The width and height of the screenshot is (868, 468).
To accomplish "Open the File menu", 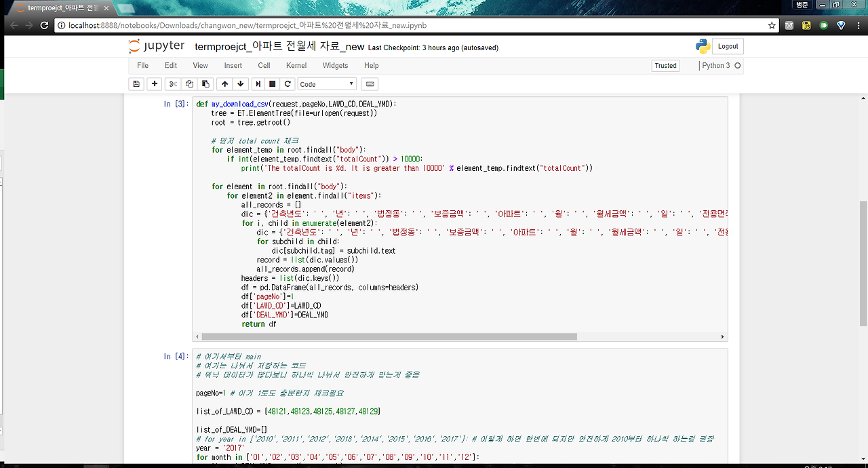I will click(x=142, y=66).
